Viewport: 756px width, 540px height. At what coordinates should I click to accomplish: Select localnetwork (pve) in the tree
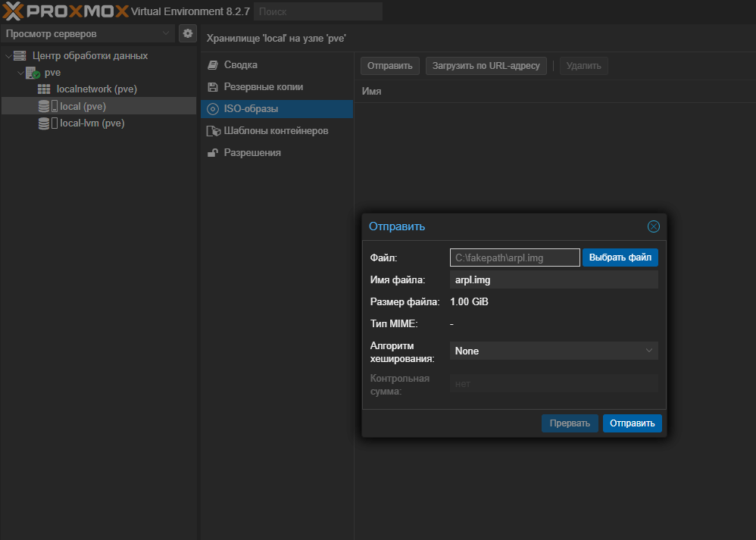tap(98, 89)
